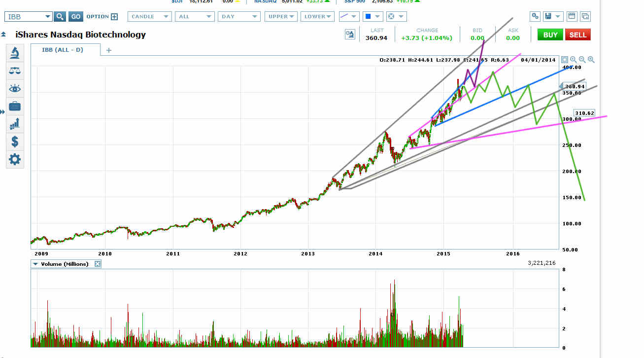
Task: Open the delete drawings dropdown
Action: [x=396, y=16]
